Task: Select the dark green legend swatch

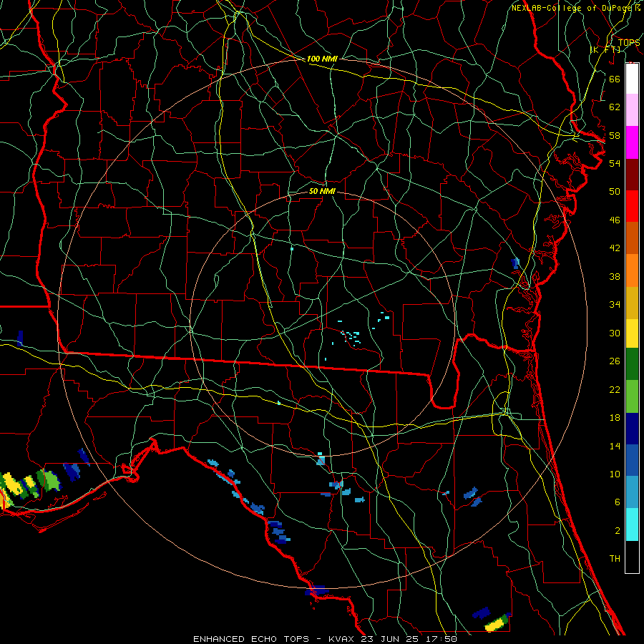Action: (x=632, y=364)
